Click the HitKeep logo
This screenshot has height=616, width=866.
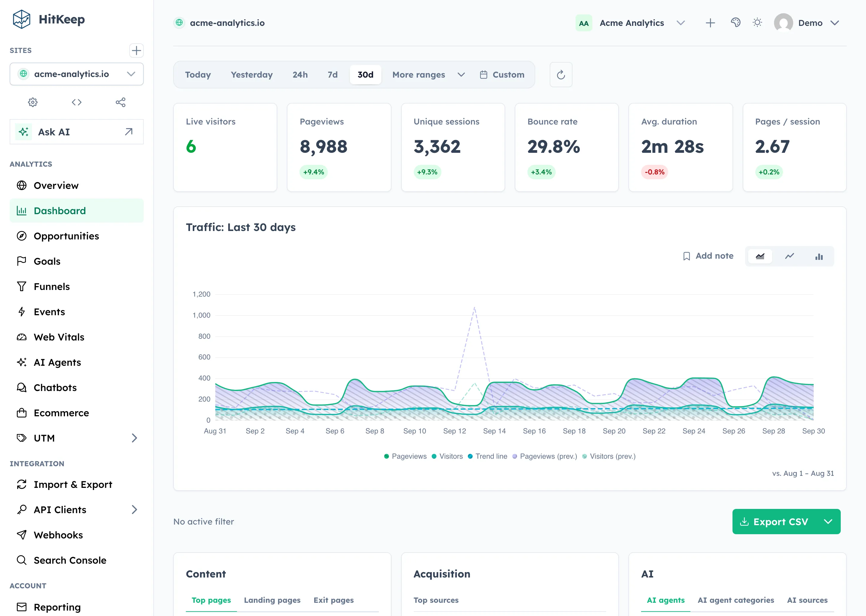(x=48, y=19)
